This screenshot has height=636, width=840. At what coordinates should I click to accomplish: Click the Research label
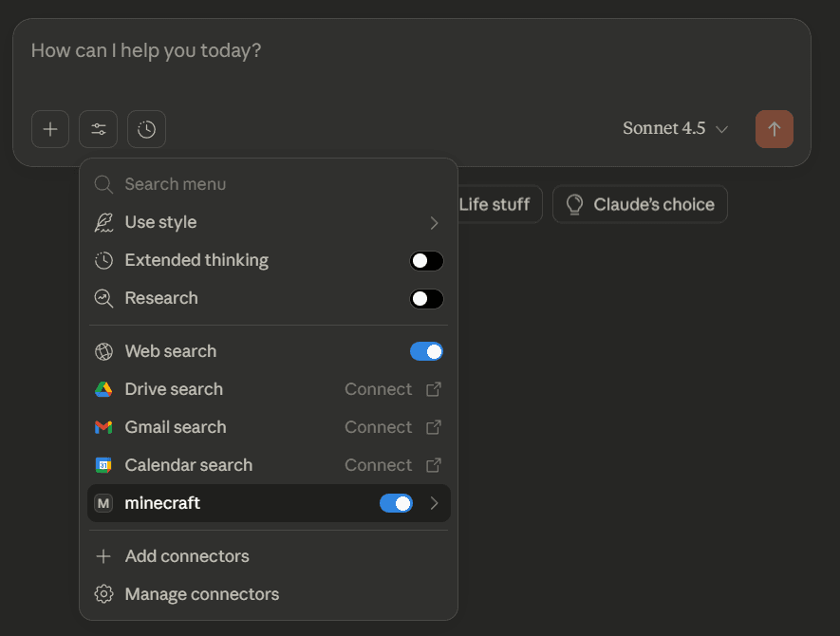point(161,298)
